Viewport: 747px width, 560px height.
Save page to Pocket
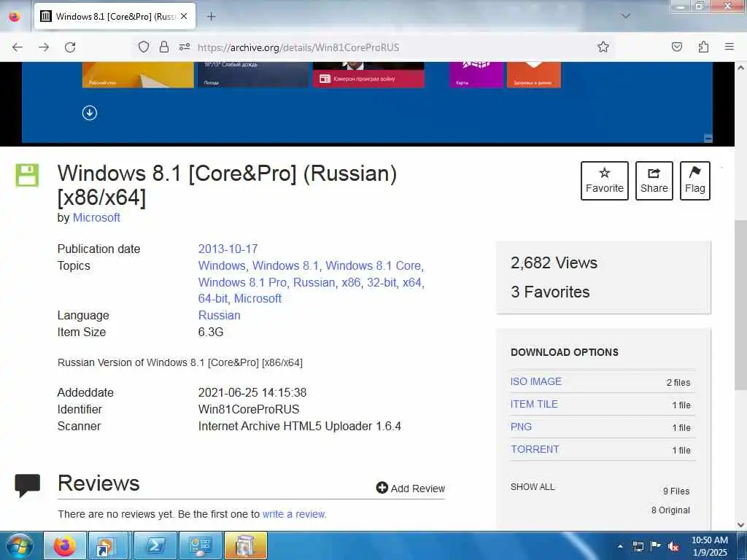tap(677, 47)
